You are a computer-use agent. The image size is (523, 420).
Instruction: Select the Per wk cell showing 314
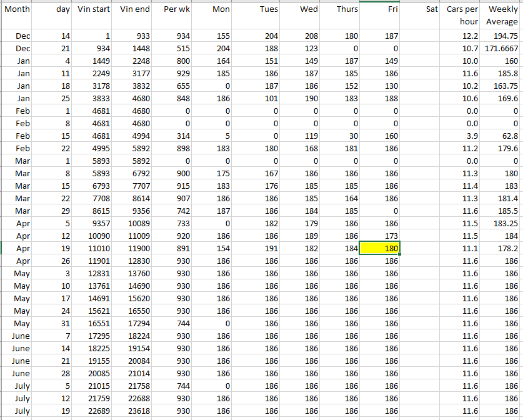point(173,136)
